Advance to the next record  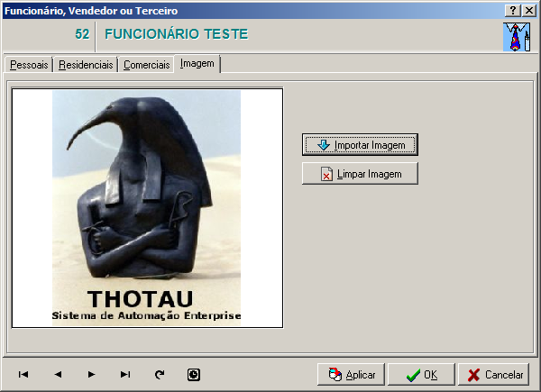pos(91,374)
